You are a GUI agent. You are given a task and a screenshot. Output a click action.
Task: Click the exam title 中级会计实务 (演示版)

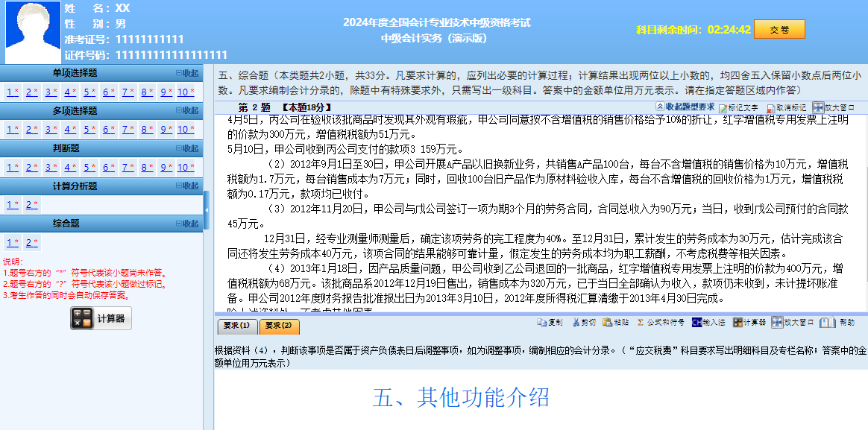coord(434,38)
